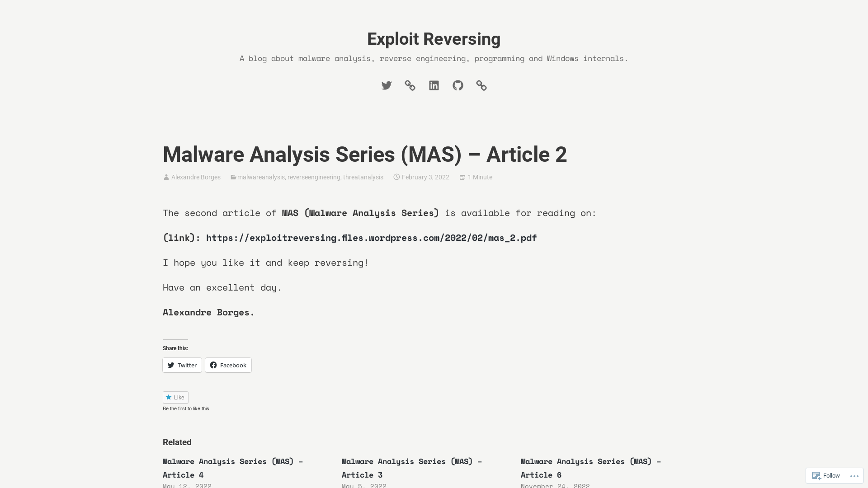Click Alexandre Borges author name

click(x=196, y=177)
